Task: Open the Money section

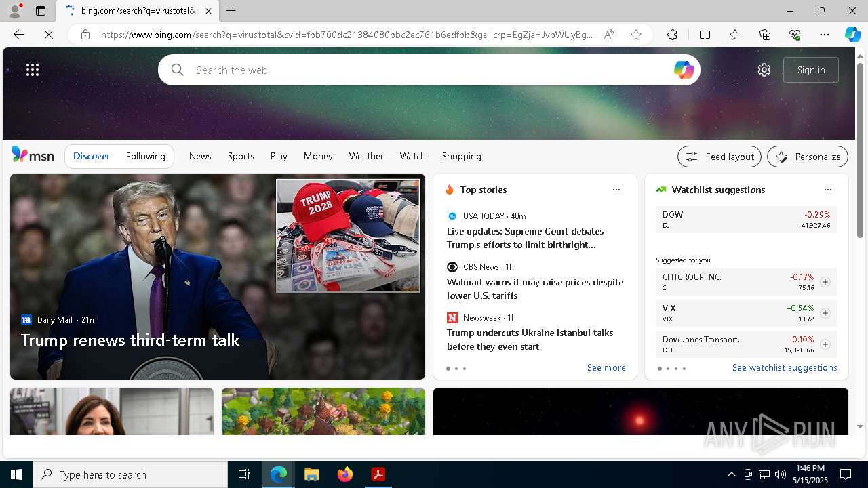Action: (x=318, y=156)
